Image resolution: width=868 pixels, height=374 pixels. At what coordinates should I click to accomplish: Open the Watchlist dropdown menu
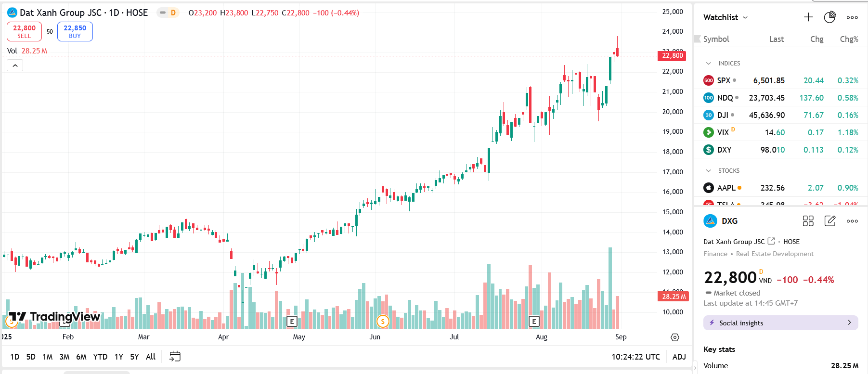(x=725, y=17)
